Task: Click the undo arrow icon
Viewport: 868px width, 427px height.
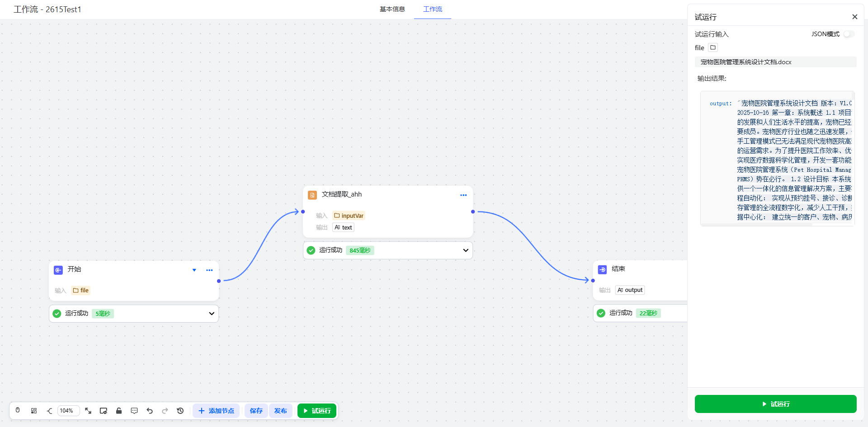Action: 150,411
